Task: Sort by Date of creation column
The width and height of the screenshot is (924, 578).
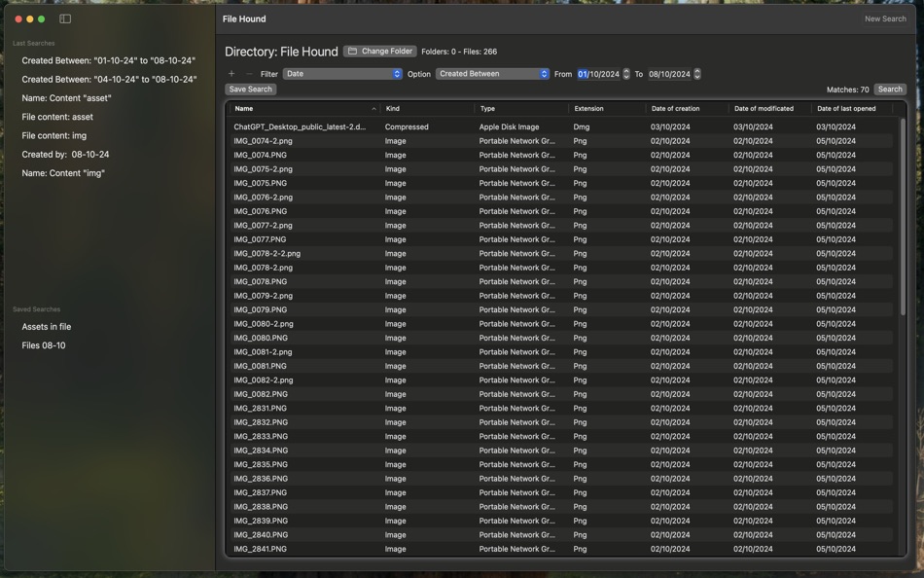Action: (x=687, y=109)
